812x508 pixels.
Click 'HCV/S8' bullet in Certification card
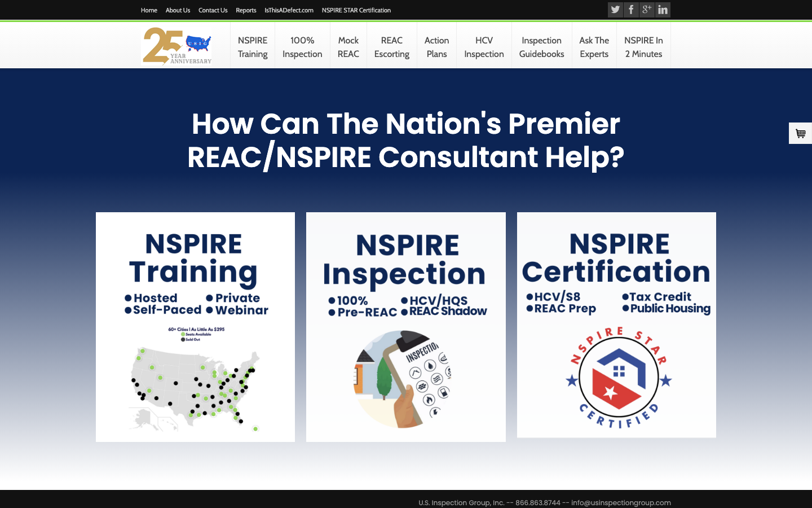point(553,297)
